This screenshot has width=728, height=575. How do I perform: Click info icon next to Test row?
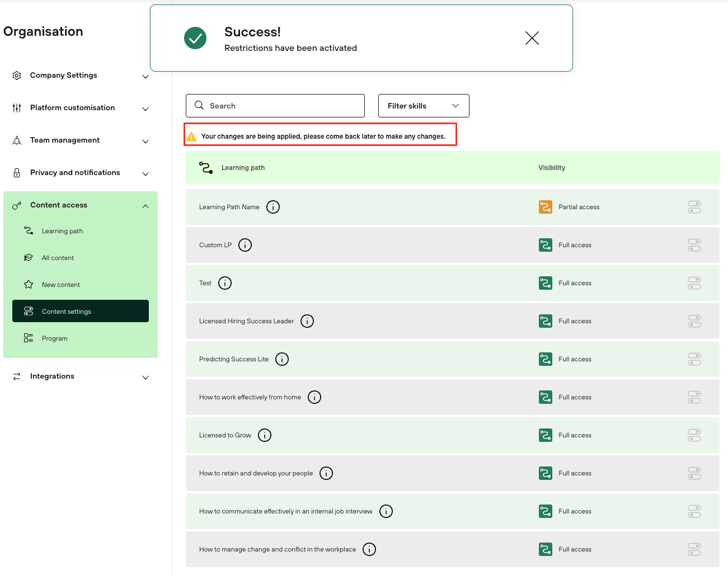(225, 283)
